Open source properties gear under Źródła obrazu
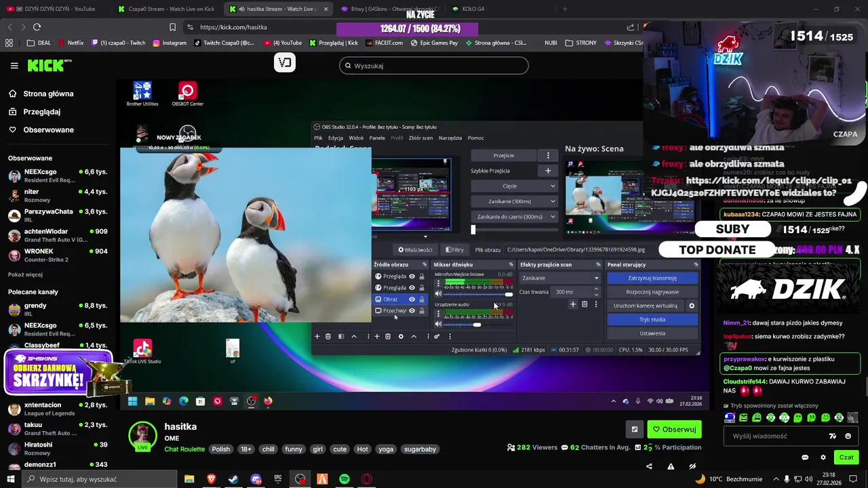This screenshot has width=868, height=488. coord(401,336)
